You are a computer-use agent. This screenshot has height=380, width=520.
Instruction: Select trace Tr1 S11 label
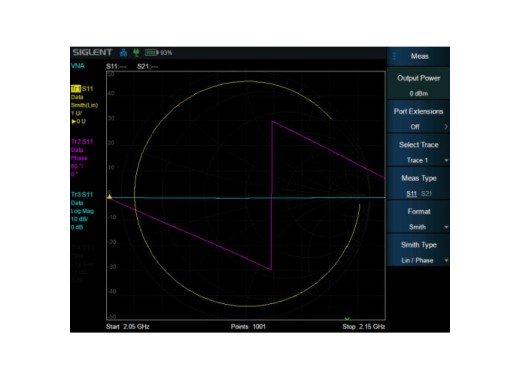coord(82,89)
